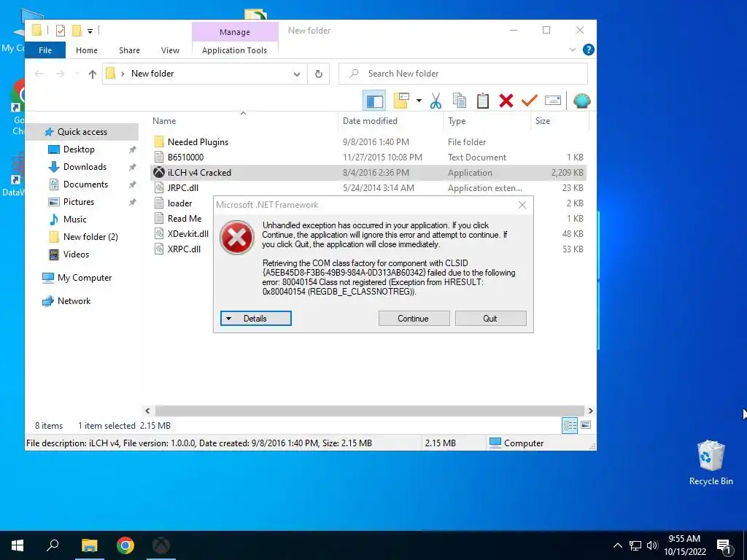Open the Windows Start menu
Screen dimensions: 747x560
[x=18, y=545]
